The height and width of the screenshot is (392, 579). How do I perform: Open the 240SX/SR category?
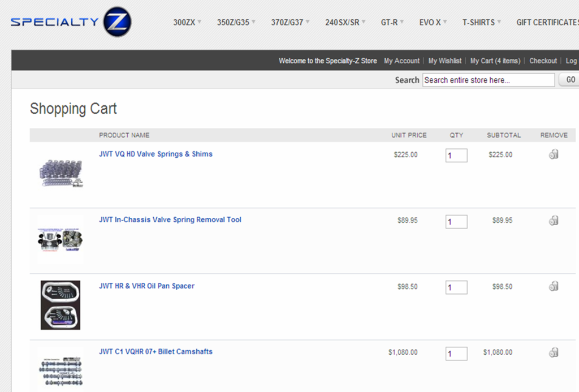pos(342,22)
